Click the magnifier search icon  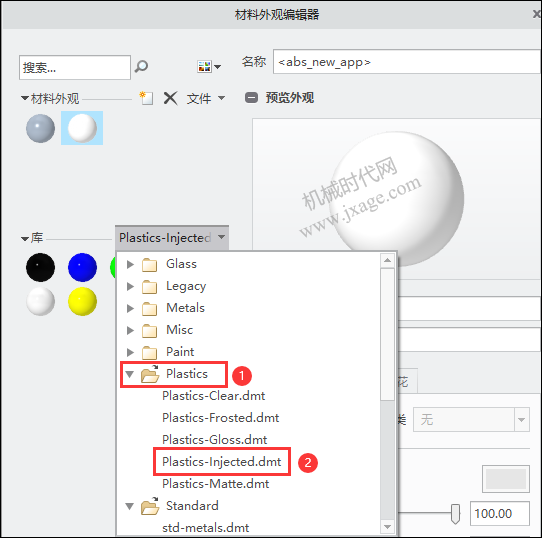[x=141, y=66]
